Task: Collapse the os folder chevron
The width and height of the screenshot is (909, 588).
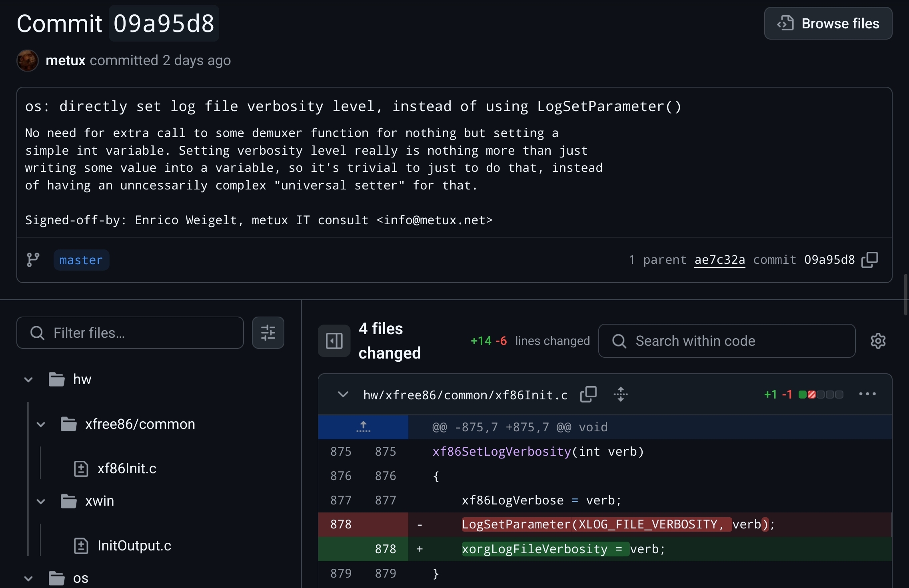Action: 28,578
